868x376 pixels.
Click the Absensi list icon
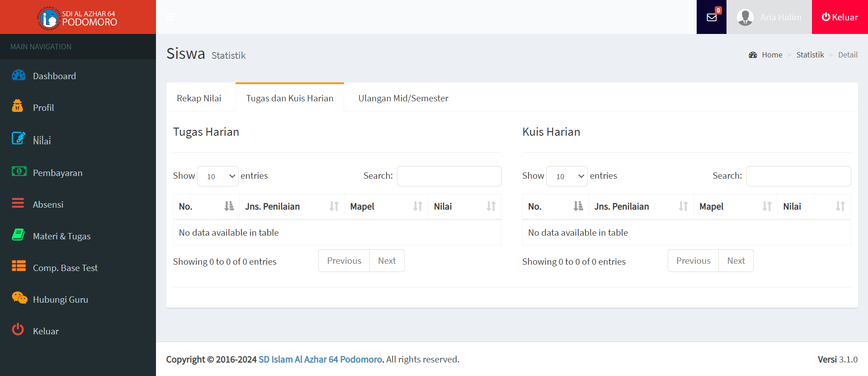point(18,203)
